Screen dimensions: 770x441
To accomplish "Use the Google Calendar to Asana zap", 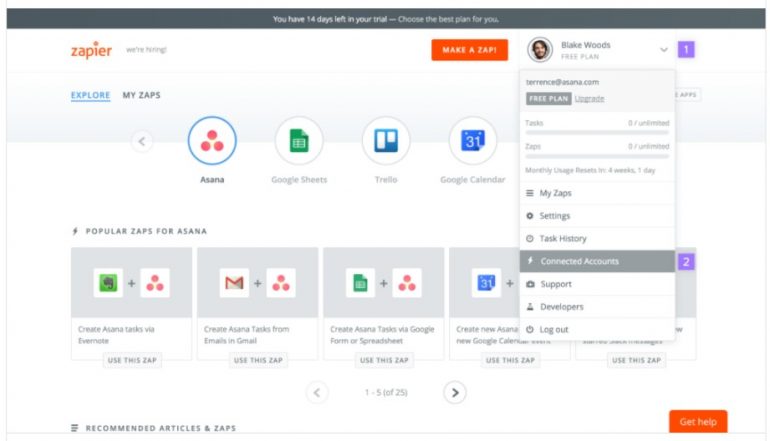I will click(510, 360).
